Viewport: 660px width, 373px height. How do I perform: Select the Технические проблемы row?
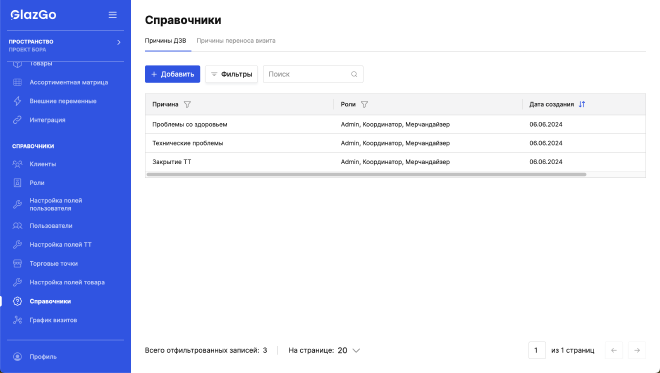pyautogui.click(x=395, y=143)
